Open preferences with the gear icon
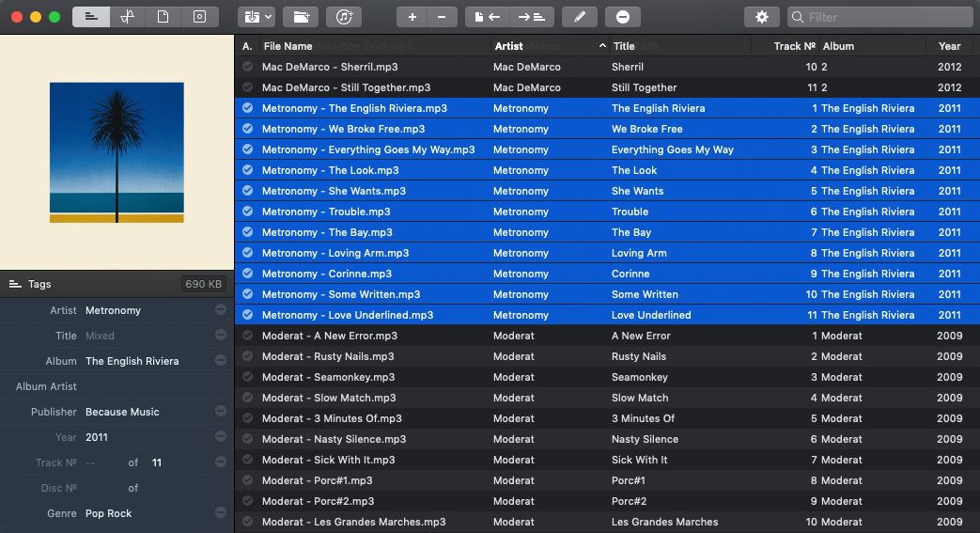This screenshot has width=980, height=533. 762,17
